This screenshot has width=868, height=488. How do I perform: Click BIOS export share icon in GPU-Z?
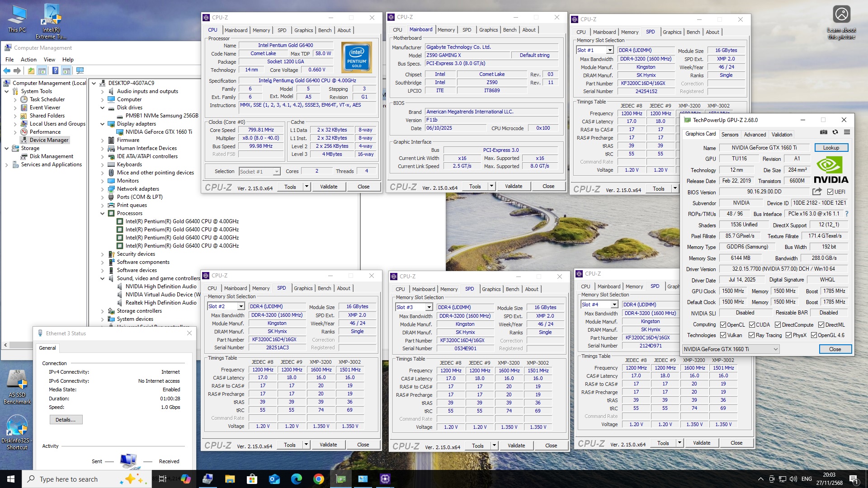pyautogui.click(x=816, y=192)
